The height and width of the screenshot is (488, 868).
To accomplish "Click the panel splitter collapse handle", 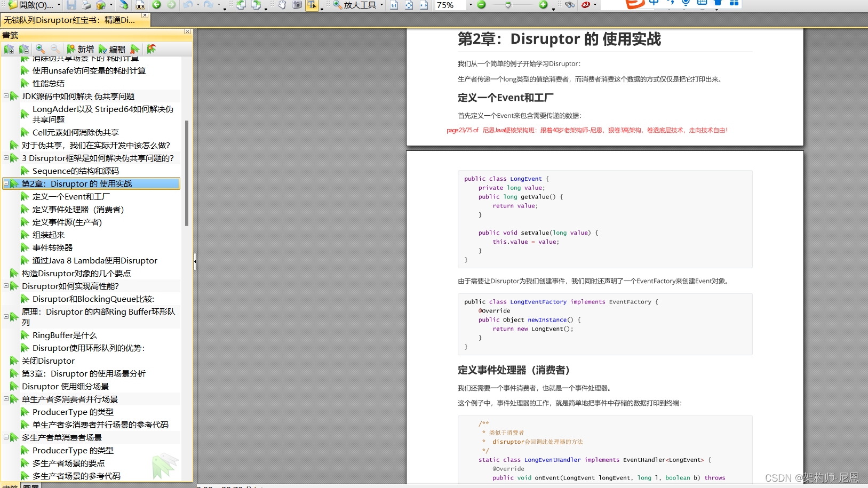I will [x=195, y=261].
